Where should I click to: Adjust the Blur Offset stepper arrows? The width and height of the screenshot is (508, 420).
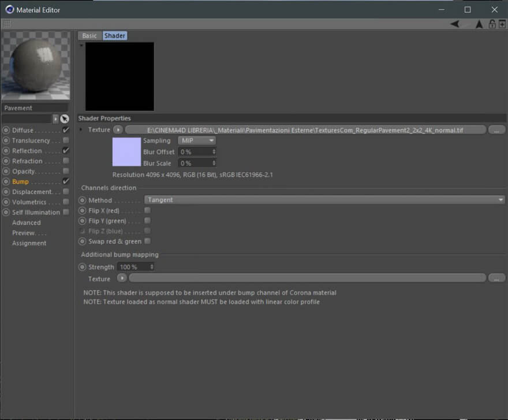coord(214,152)
